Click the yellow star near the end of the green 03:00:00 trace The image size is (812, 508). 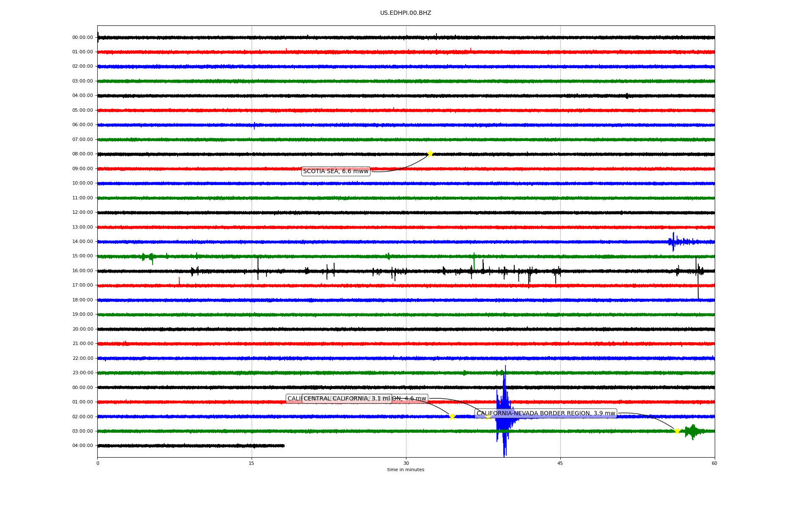tap(677, 431)
